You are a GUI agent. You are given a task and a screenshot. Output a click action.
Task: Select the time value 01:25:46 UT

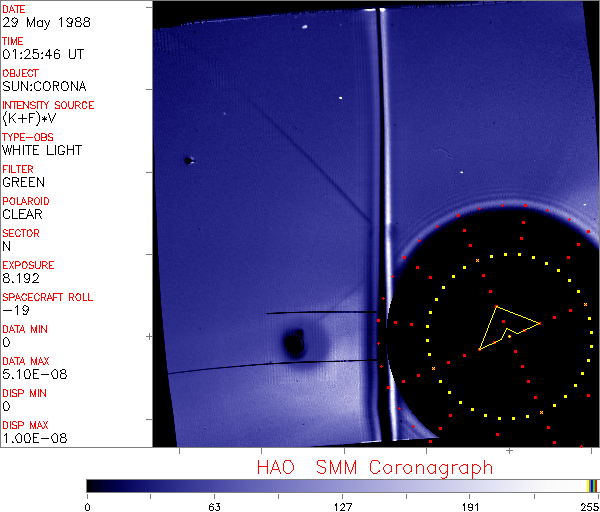pyautogui.click(x=42, y=54)
